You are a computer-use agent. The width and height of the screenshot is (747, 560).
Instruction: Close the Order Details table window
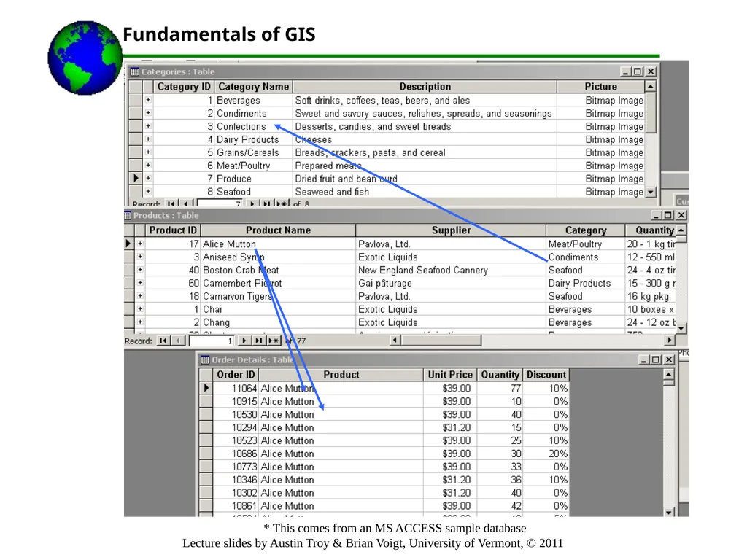tap(669, 359)
